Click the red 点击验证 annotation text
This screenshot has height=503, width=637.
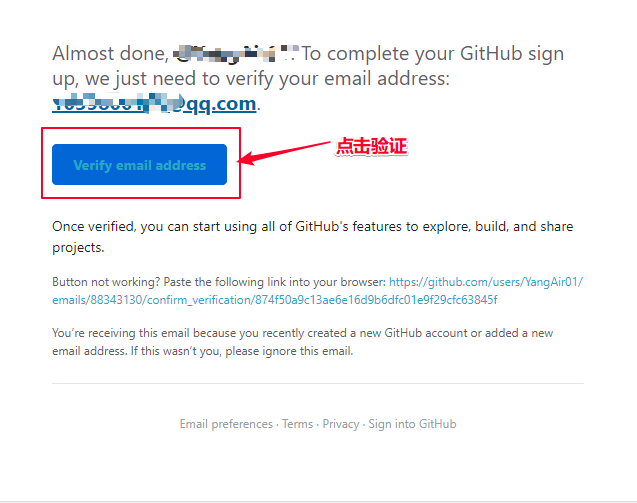pos(372,147)
